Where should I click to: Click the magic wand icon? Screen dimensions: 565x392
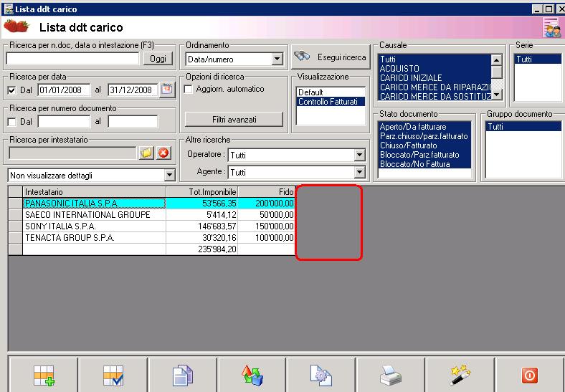460,376
